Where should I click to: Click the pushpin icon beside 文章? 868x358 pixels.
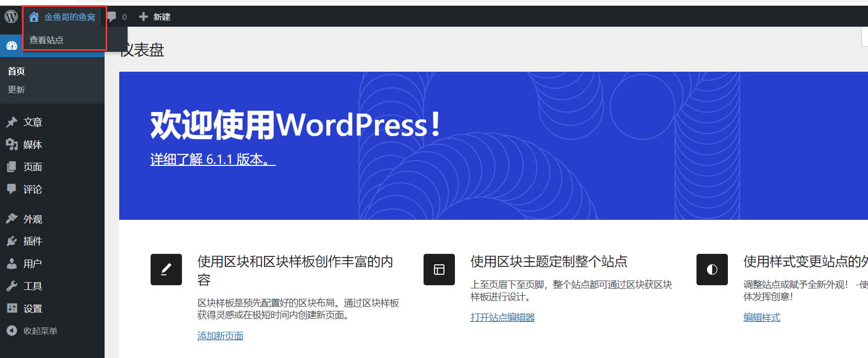pyautogui.click(x=12, y=122)
